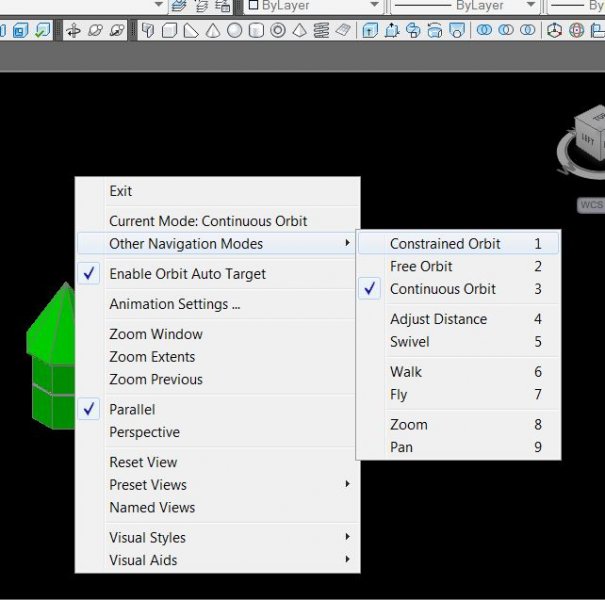Image resolution: width=605 pixels, height=600 pixels.
Task: Select the 3D Rotate gizmo icon
Action: (576, 30)
